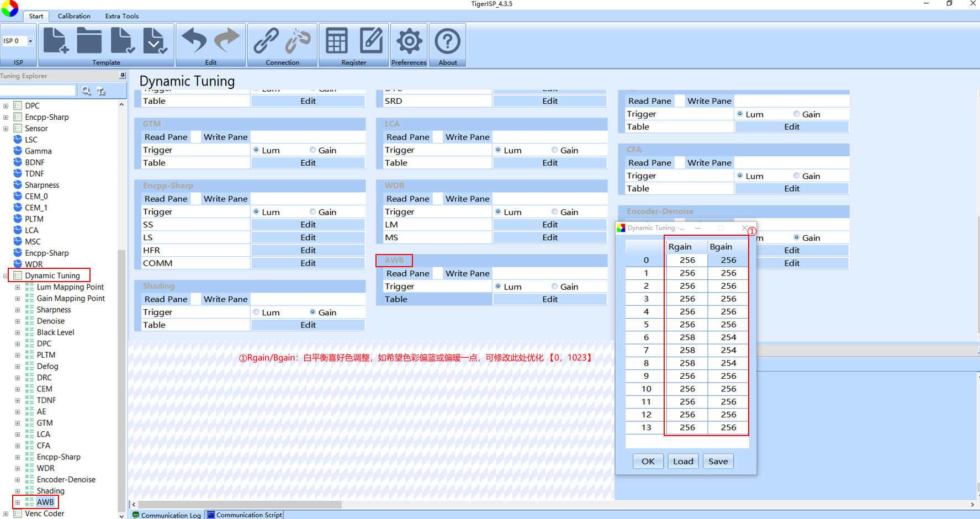Expand the Sharpness node under Dynamic Tuning
This screenshot has width=980, height=519.
17,310
